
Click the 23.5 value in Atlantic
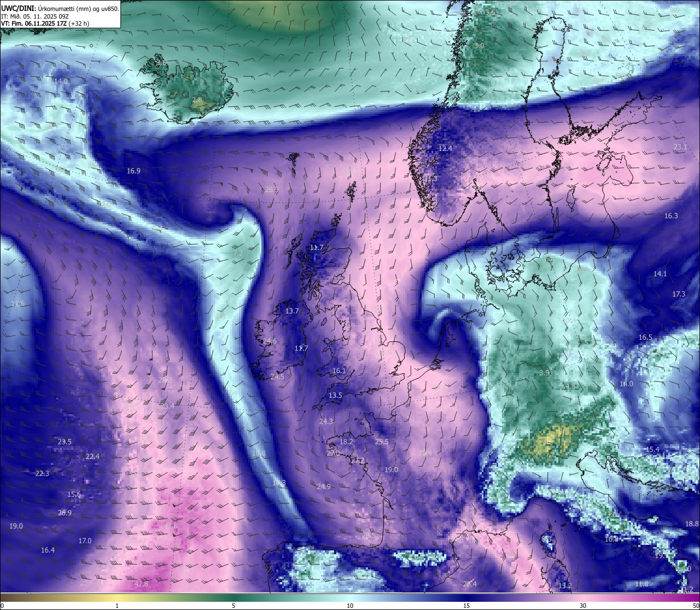tap(65, 442)
